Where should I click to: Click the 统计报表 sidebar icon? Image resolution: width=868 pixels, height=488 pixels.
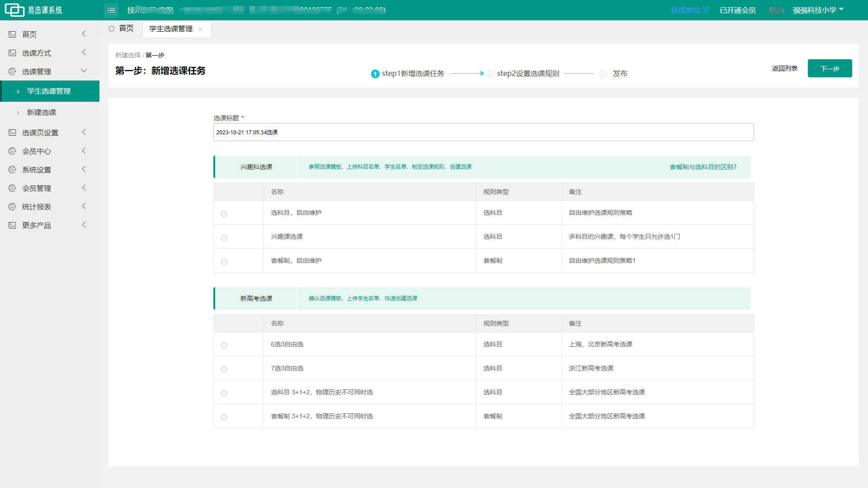click(x=12, y=207)
